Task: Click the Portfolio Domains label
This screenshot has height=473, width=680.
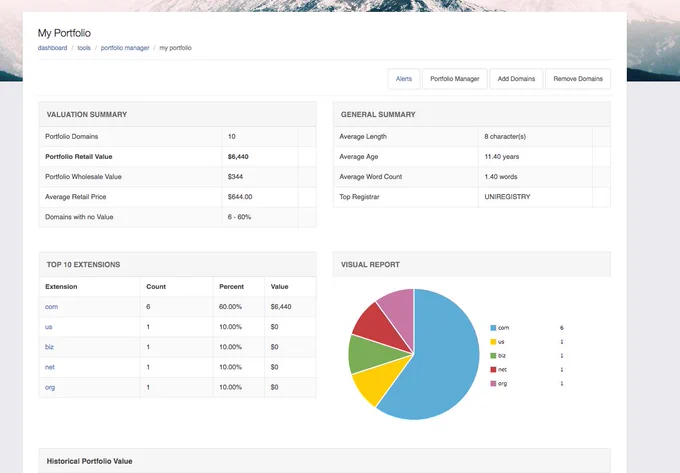Action: tap(72, 137)
